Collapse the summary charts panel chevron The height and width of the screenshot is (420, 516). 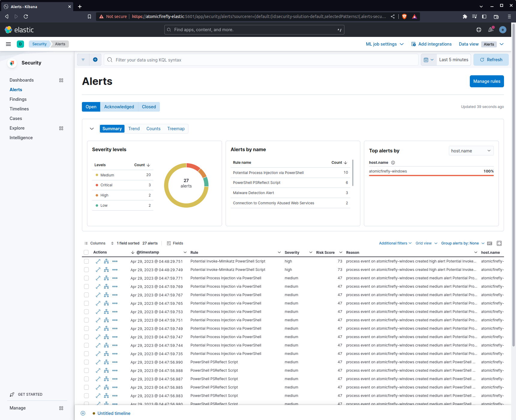(x=92, y=129)
